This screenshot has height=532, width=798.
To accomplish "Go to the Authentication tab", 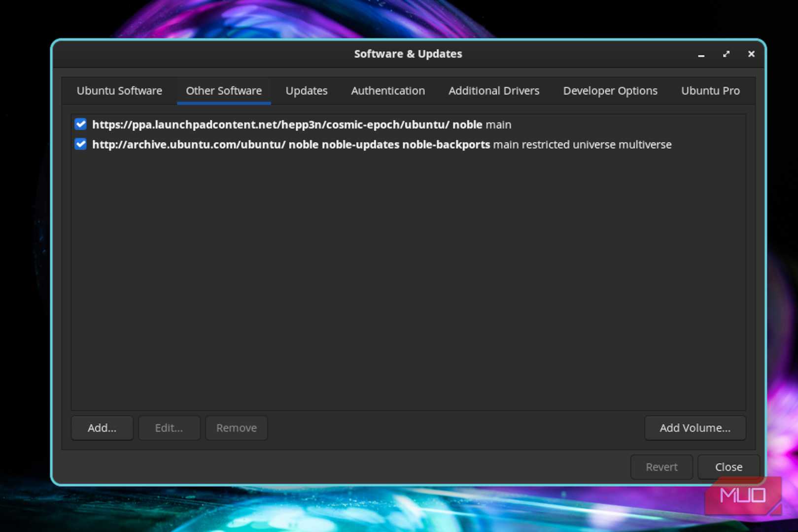I will (388, 91).
